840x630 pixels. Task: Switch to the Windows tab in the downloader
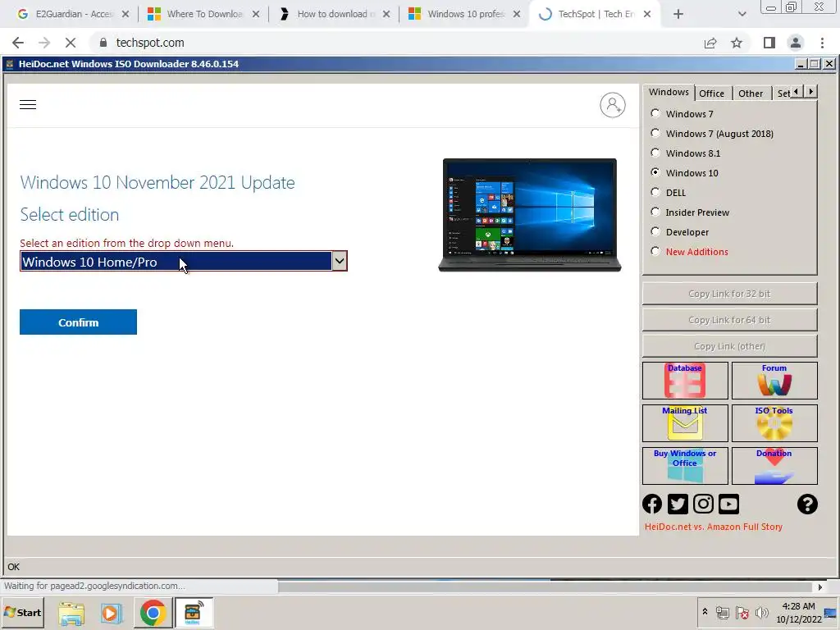pos(669,92)
